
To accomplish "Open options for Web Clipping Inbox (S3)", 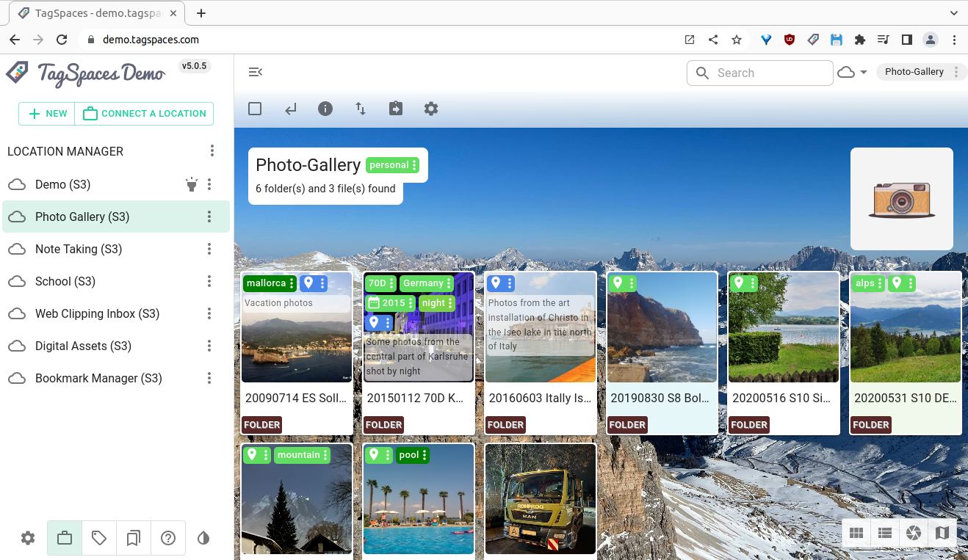I will (x=209, y=313).
